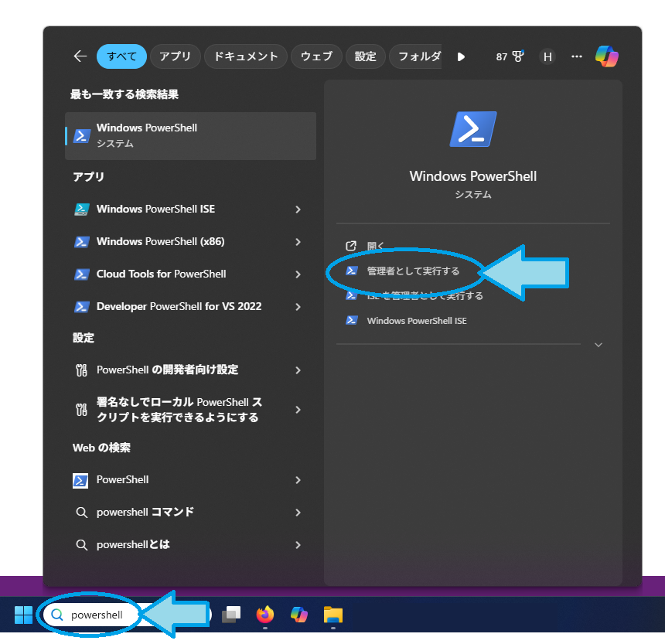Open Task View on the taskbar

(x=231, y=615)
